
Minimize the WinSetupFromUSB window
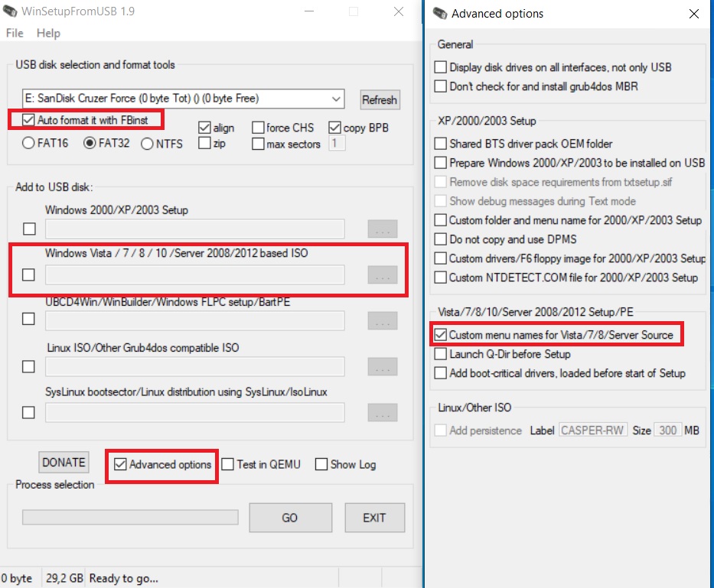[309, 11]
